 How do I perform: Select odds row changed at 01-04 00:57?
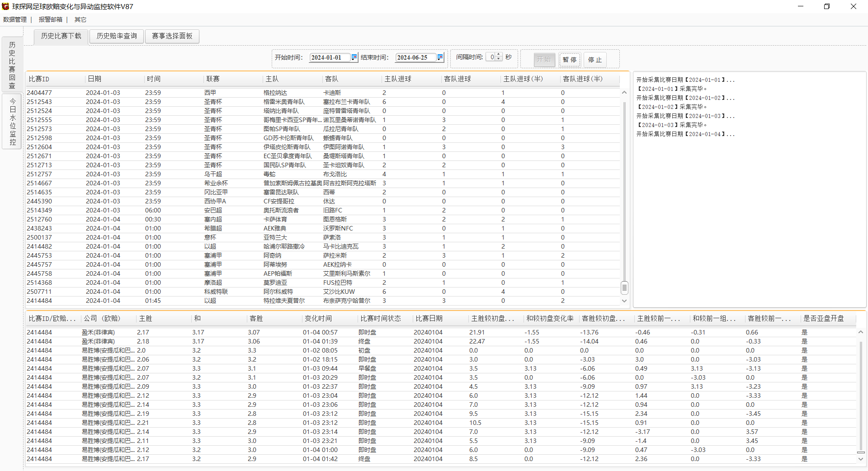click(441, 332)
